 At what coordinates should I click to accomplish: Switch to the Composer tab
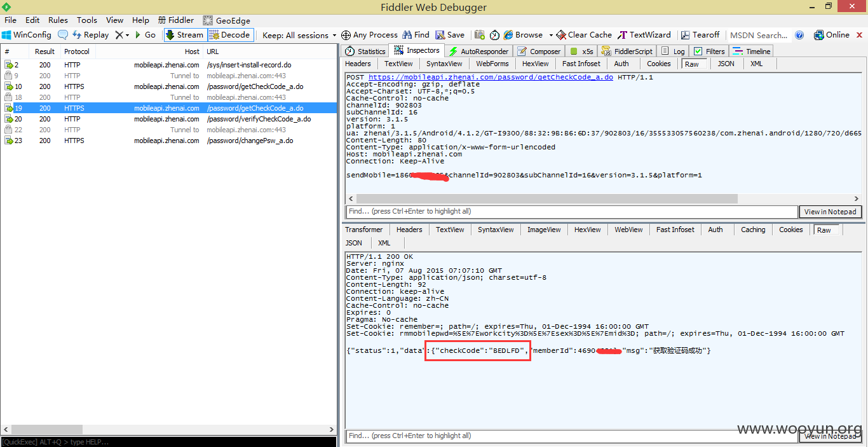(539, 52)
